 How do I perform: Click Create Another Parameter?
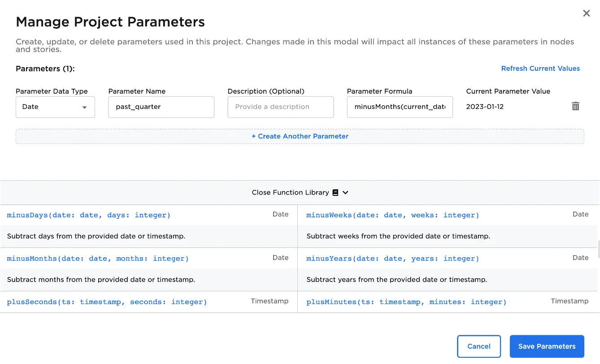click(300, 136)
